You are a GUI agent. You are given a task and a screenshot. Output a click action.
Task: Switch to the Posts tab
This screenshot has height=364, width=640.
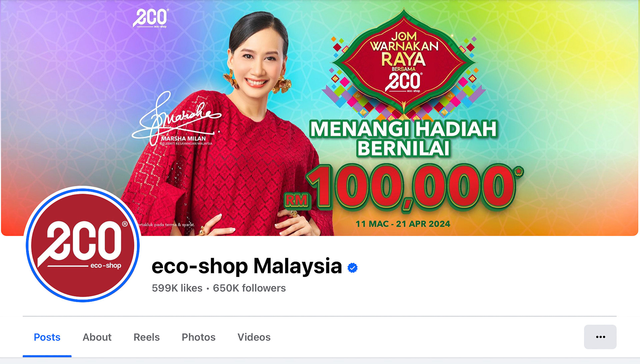(47, 337)
